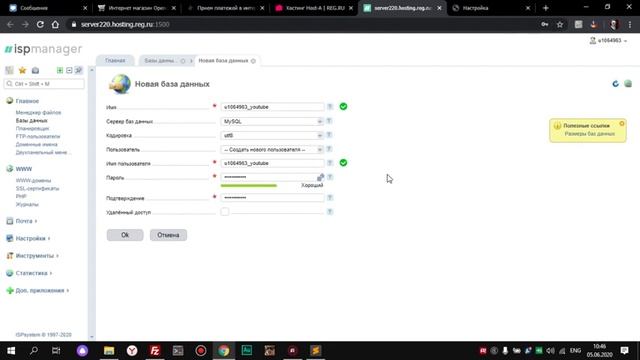This screenshot has height=360, width=640.
Task: Open the Кодировка utf8 dropdown
Action: (x=272, y=135)
